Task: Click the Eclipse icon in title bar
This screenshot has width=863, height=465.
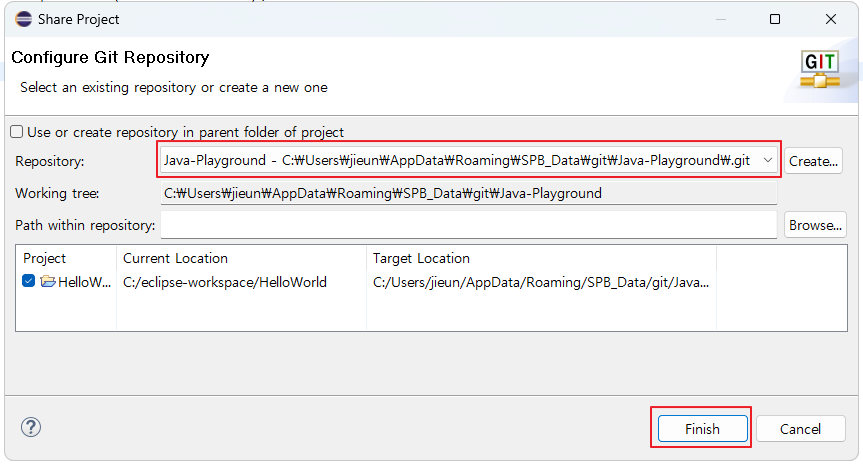Action: (x=24, y=19)
